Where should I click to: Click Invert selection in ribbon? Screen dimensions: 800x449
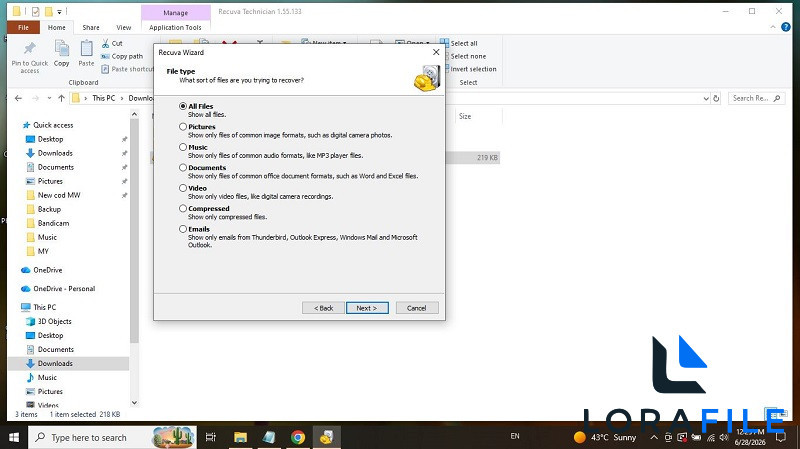468,69
